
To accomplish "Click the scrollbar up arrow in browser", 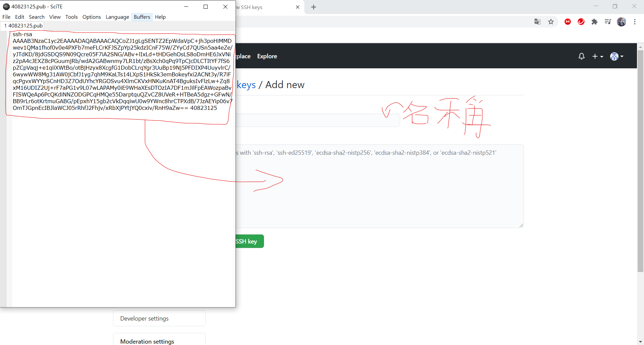I will point(640,47).
